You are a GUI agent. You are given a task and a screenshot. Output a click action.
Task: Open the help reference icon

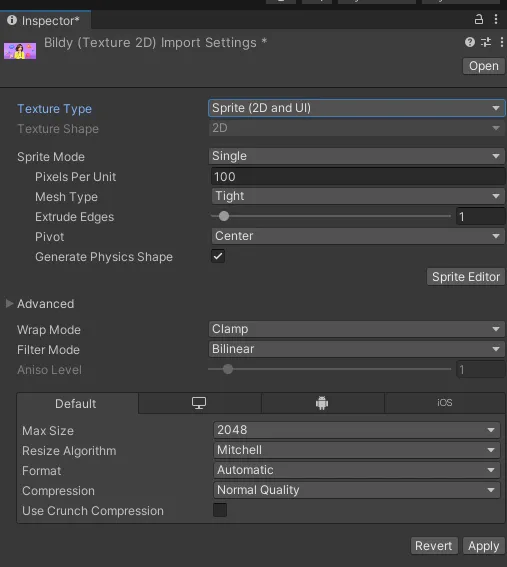[x=469, y=42]
